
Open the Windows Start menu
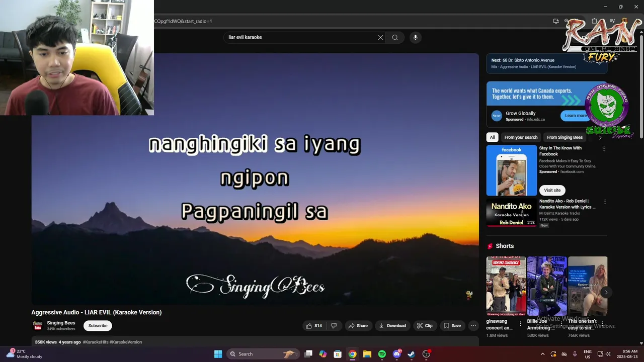218,354
